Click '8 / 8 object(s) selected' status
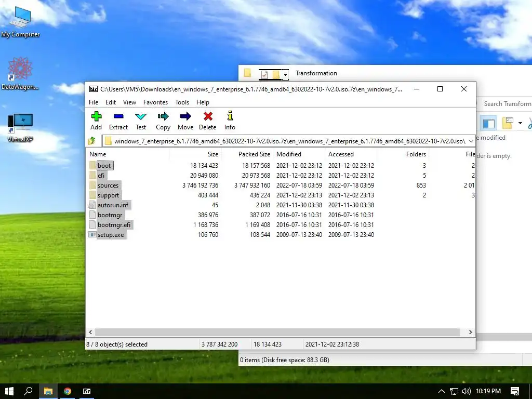The image size is (532, 399). click(117, 344)
